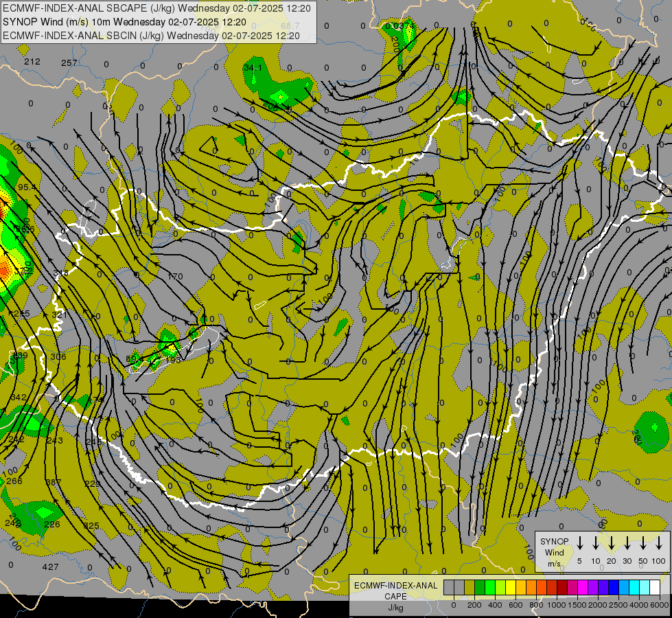Click the 'J/kg' unit label in the legend
The image size is (672, 618).
(395, 608)
